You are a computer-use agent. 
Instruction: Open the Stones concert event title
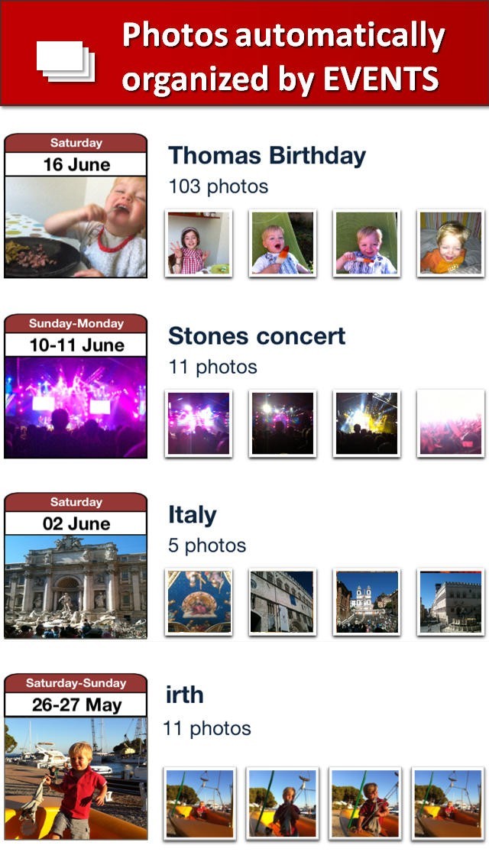click(257, 336)
